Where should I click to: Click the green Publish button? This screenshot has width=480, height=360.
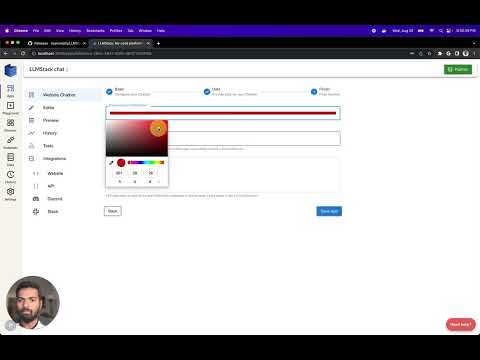click(x=458, y=69)
